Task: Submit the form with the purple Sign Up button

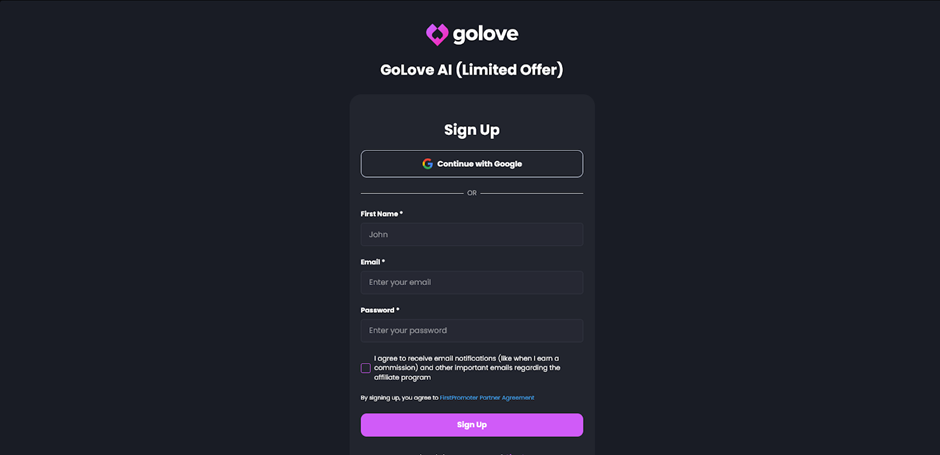Action: coord(472,424)
